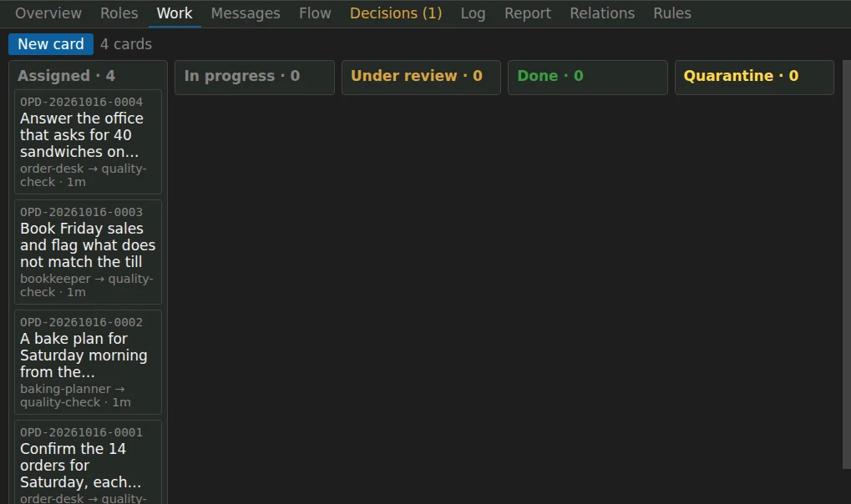
Task: Click the New card button
Action: 50,44
